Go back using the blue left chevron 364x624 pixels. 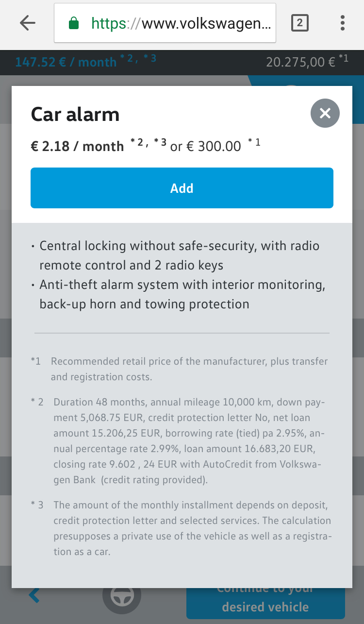(34, 595)
